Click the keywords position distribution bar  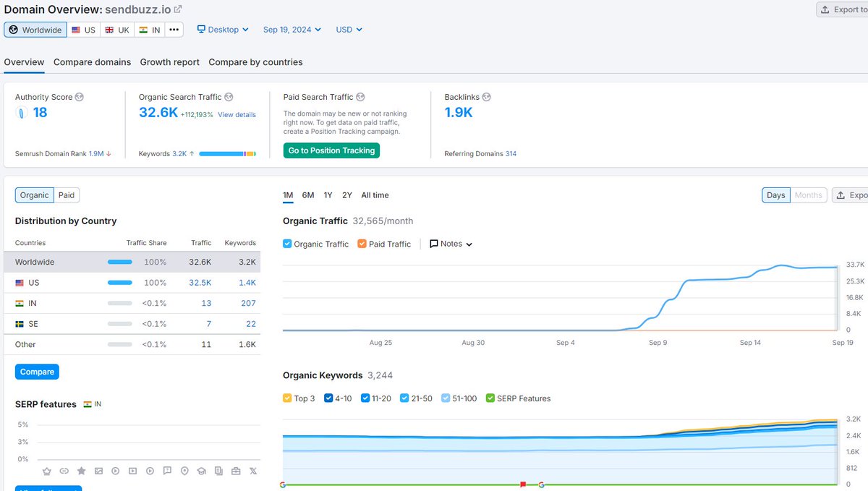point(227,154)
